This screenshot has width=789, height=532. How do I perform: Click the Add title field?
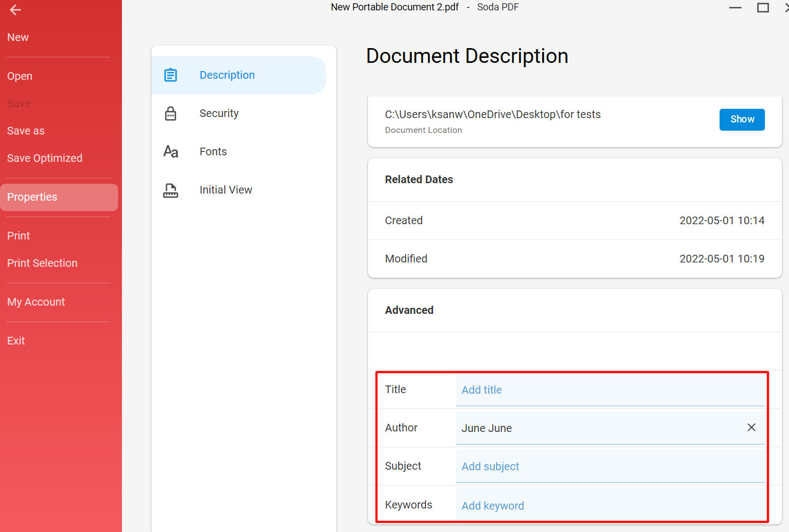[x=610, y=390]
